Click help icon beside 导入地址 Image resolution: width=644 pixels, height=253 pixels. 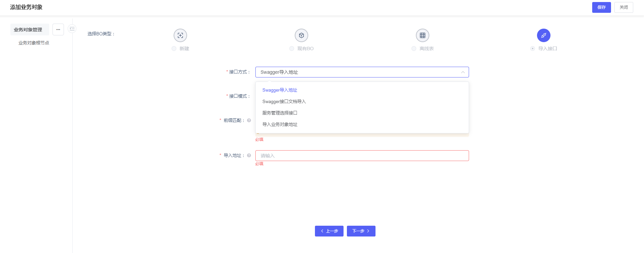point(249,155)
